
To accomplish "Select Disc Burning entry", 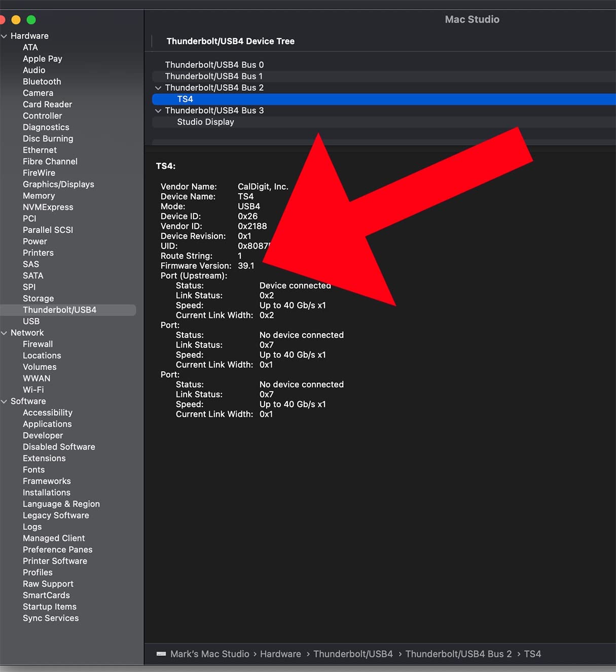I will click(x=48, y=138).
